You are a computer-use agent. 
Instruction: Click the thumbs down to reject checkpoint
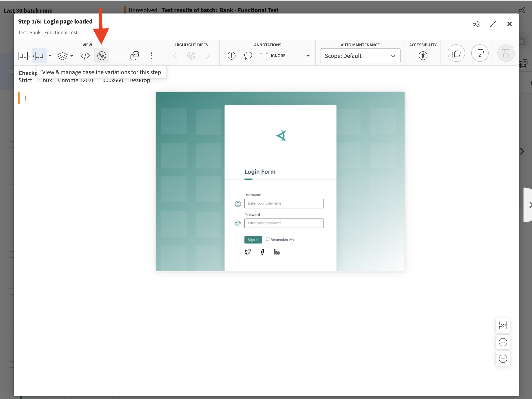(x=480, y=53)
